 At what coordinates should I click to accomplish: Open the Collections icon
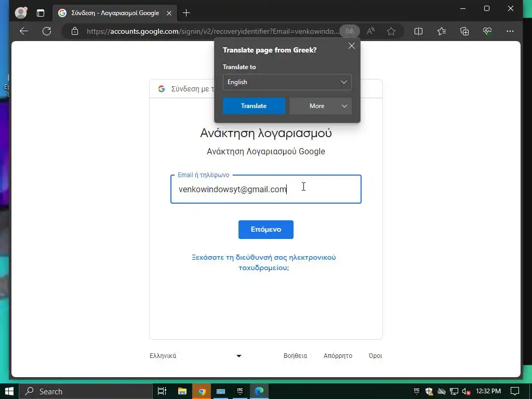[464, 31]
